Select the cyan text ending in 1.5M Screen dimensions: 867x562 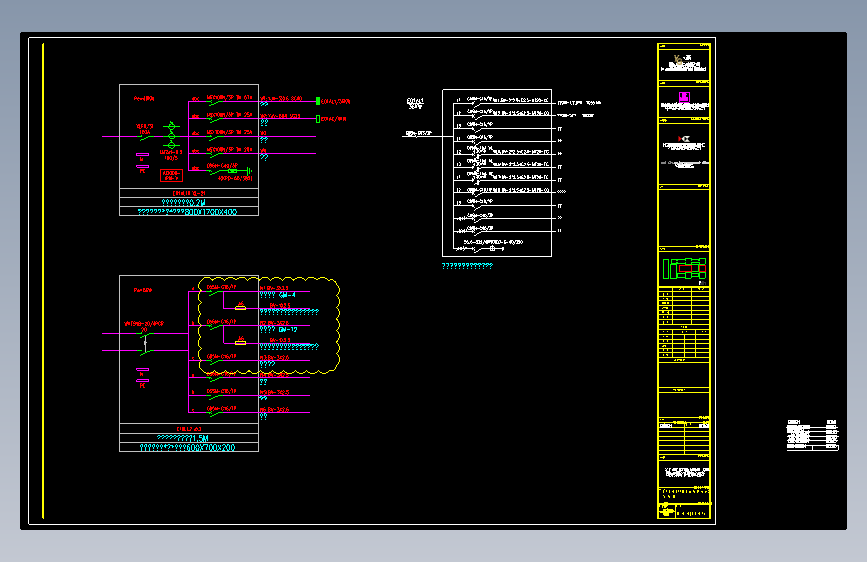click(x=183, y=438)
